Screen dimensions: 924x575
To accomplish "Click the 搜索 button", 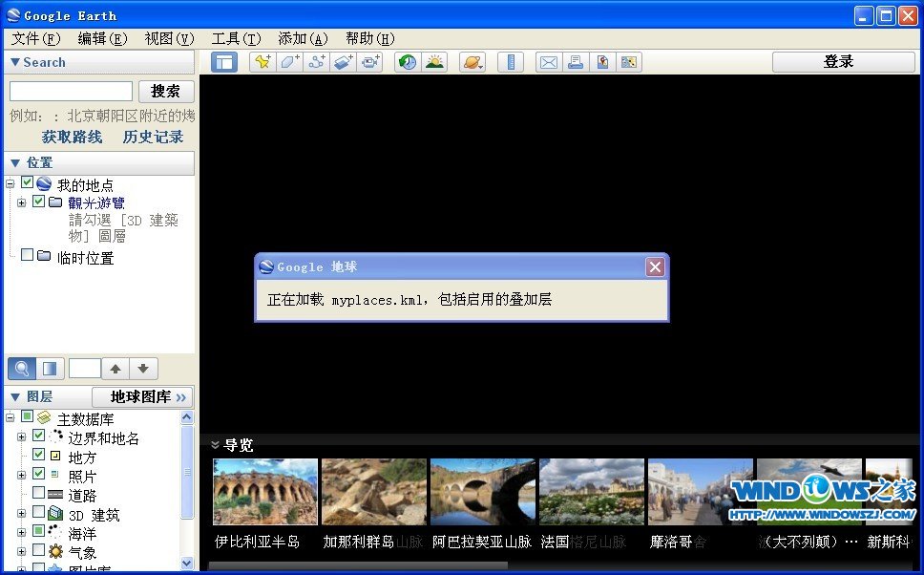I will (166, 92).
